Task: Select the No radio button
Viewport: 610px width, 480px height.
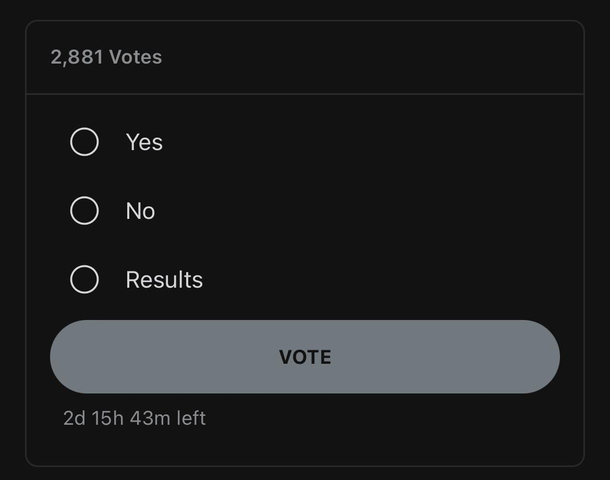Action: [84, 210]
